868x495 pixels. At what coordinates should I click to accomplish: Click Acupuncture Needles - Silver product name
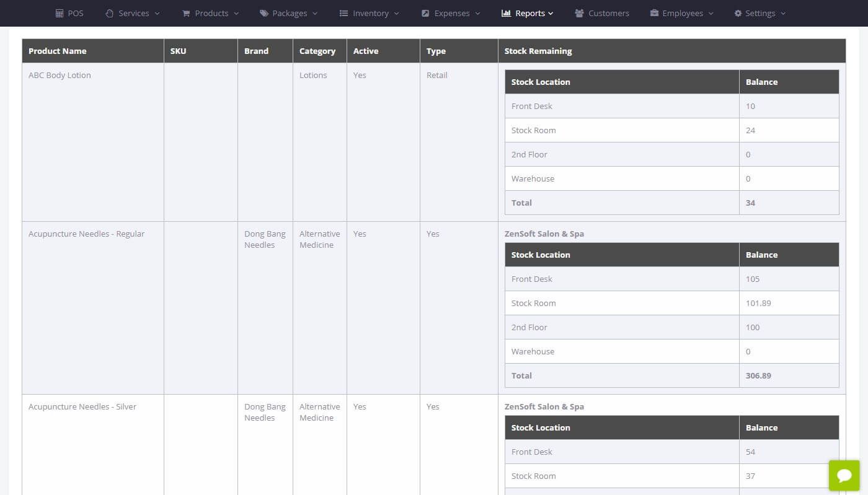coord(82,406)
